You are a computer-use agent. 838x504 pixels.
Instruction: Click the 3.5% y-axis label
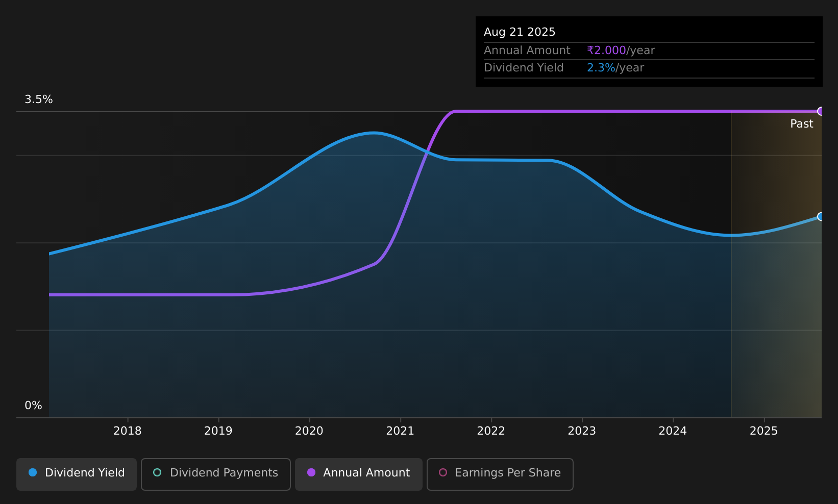tap(39, 99)
